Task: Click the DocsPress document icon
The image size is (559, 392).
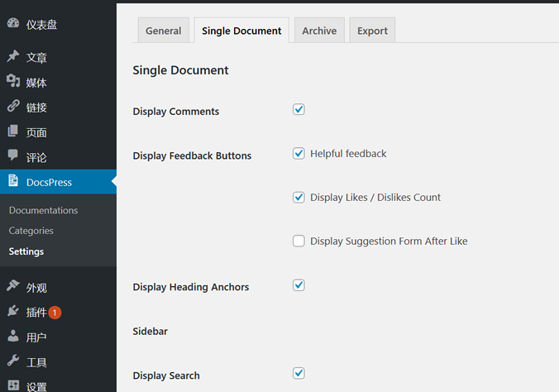Action: [x=13, y=180]
